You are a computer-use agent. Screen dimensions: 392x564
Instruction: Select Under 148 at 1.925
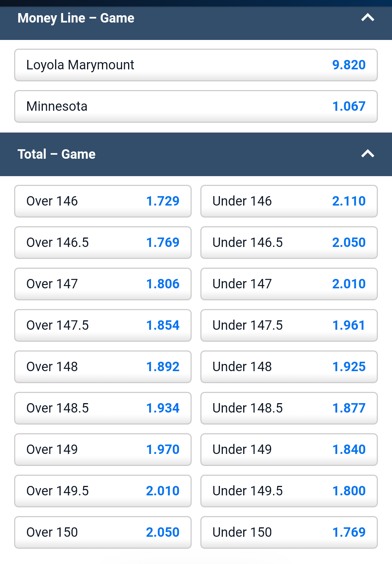point(289,367)
